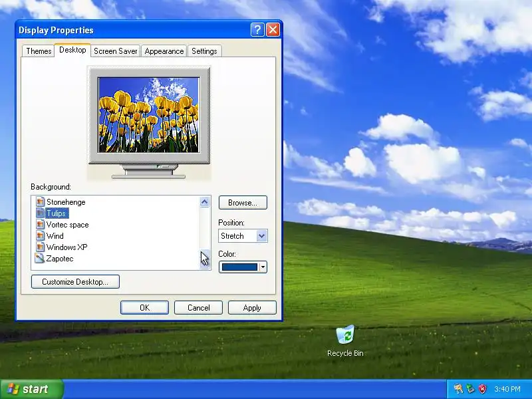Viewport: 532px width, 399px height.
Task: Click the Windows XP image icon
Action: [x=40, y=247]
